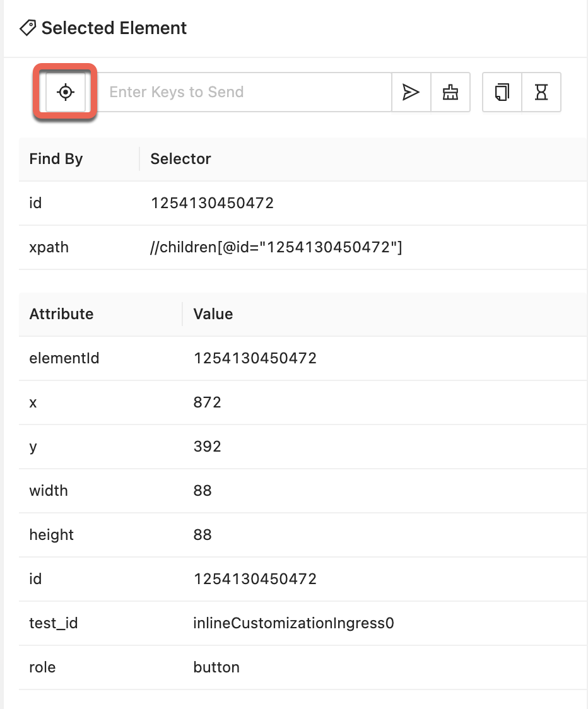Click the Value column header
The width and height of the screenshot is (588, 709).
[x=212, y=314]
